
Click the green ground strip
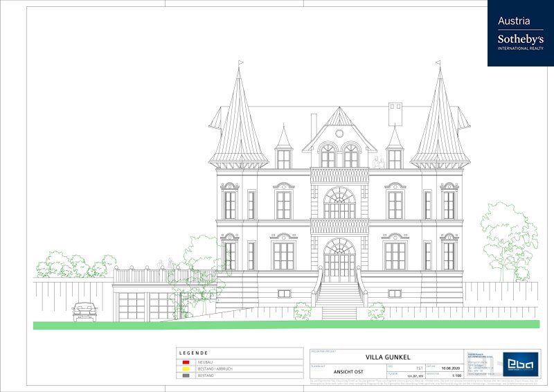287,325
